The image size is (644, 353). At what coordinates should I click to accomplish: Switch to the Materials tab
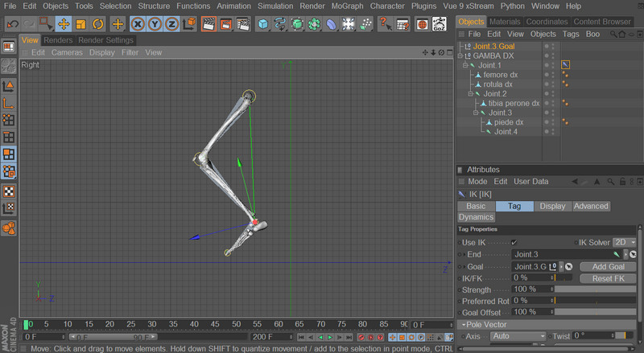505,21
